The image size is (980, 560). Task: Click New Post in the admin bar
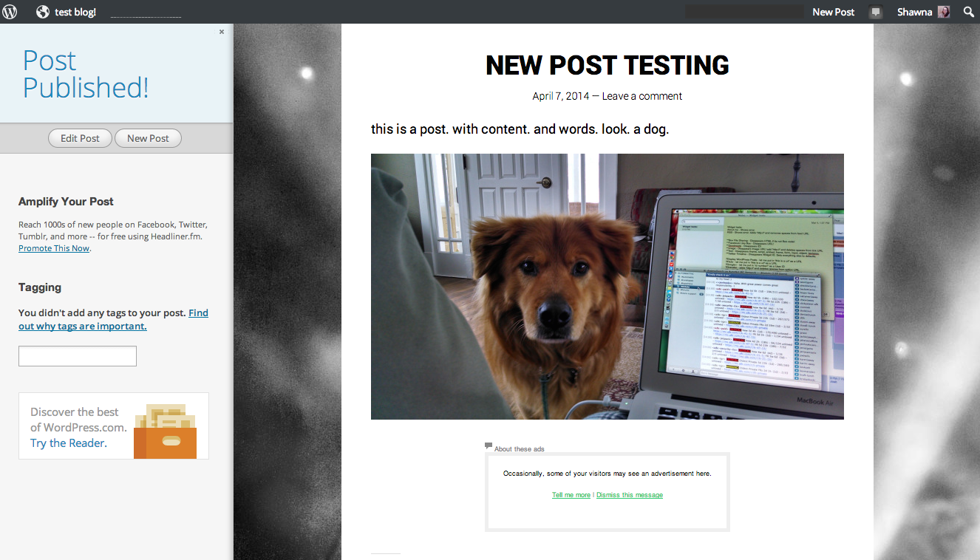coord(833,12)
